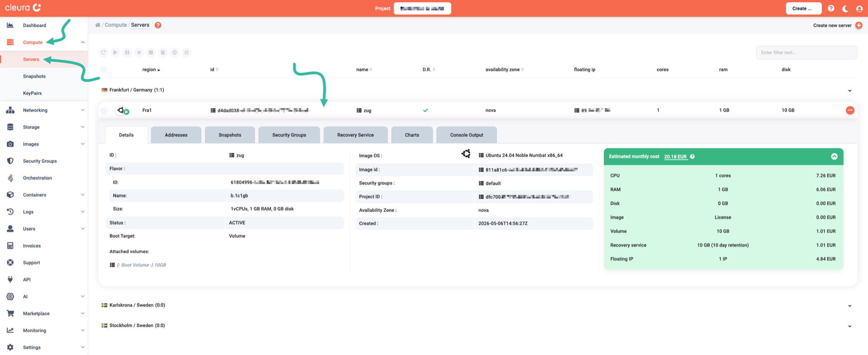This screenshot has height=355, width=868.
Task: Go to home via breadcrumb house icon
Action: click(x=98, y=25)
